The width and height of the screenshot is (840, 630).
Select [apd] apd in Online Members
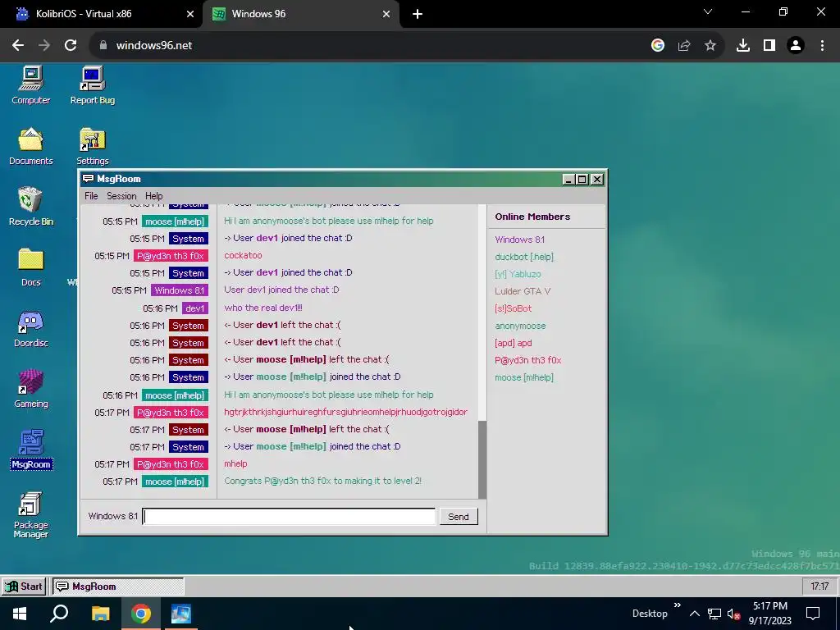514,343
